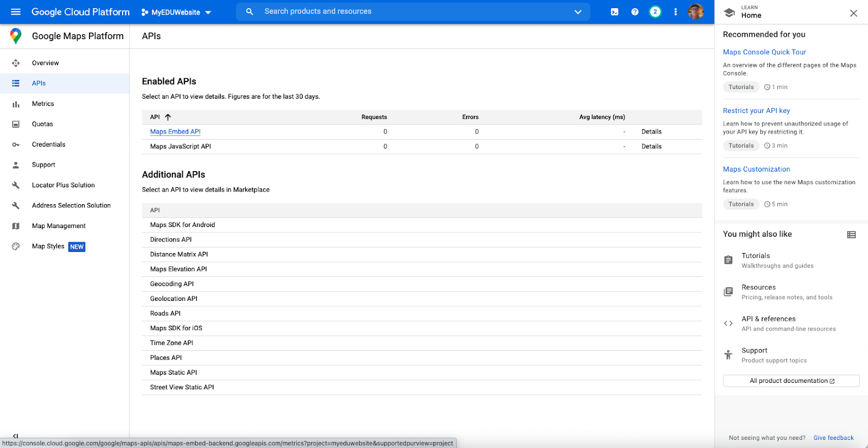The height and width of the screenshot is (448, 868).
Task: Click the user profile avatar
Action: point(696,11)
